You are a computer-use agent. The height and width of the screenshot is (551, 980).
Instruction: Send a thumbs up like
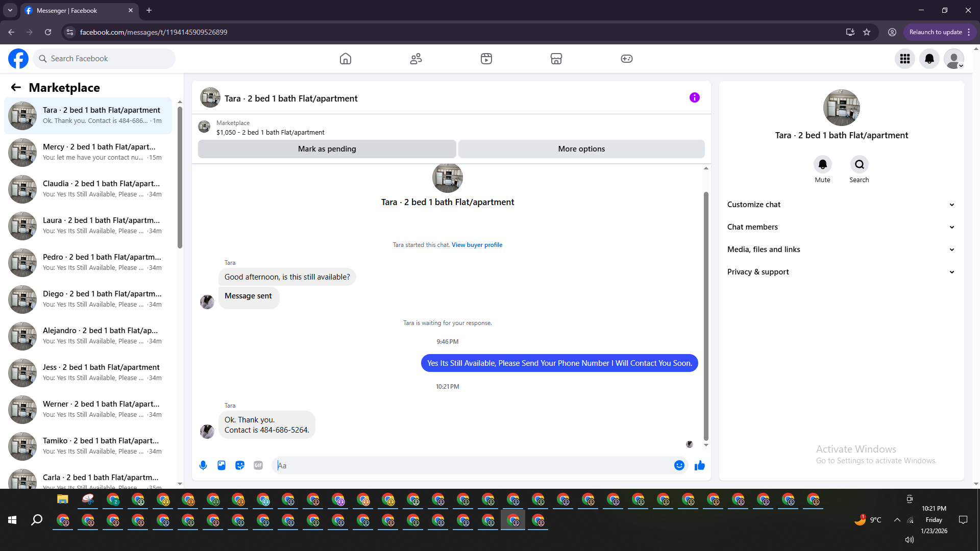(700, 465)
